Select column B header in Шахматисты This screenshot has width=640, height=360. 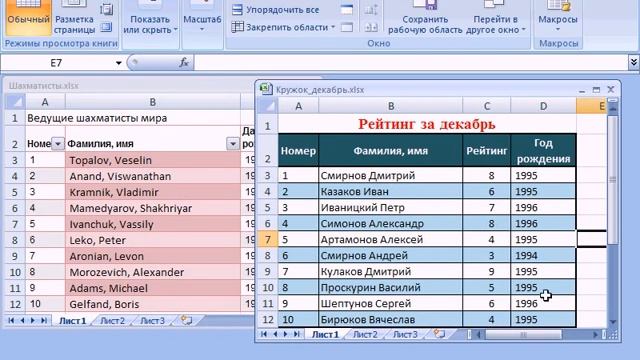point(153,102)
